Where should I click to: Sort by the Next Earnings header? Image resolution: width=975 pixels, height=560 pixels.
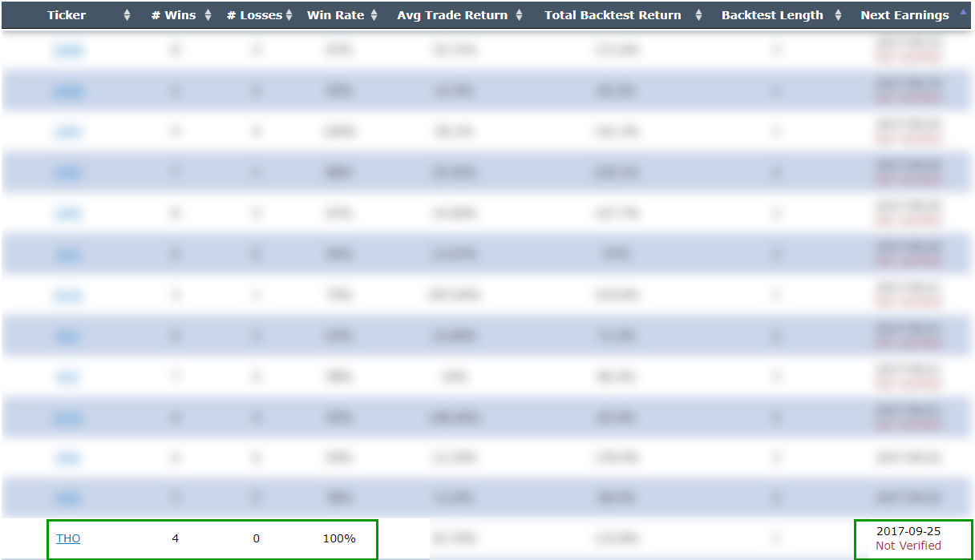coord(904,15)
